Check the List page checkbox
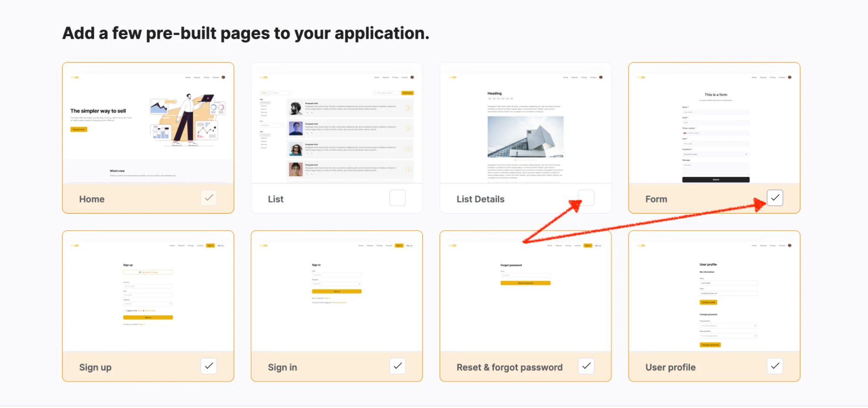The height and width of the screenshot is (408, 868). tap(397, 198)
